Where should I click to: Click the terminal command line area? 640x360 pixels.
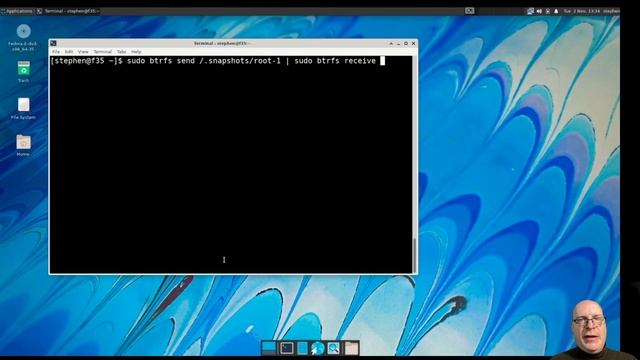[217, 61]
